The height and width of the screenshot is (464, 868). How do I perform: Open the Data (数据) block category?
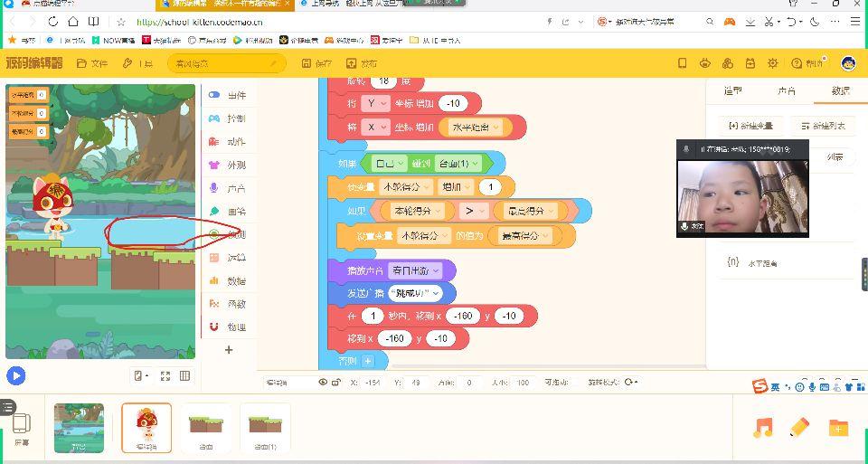click(x=227, y=280)
